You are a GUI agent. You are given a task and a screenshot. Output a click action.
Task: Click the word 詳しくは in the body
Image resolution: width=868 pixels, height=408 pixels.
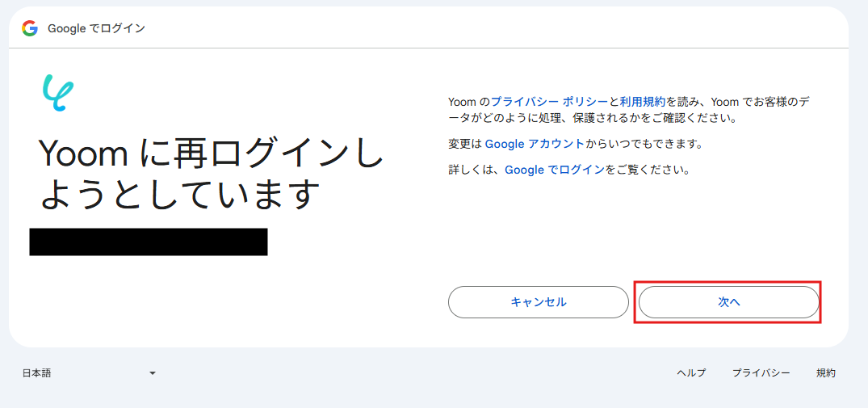point(474,170)
